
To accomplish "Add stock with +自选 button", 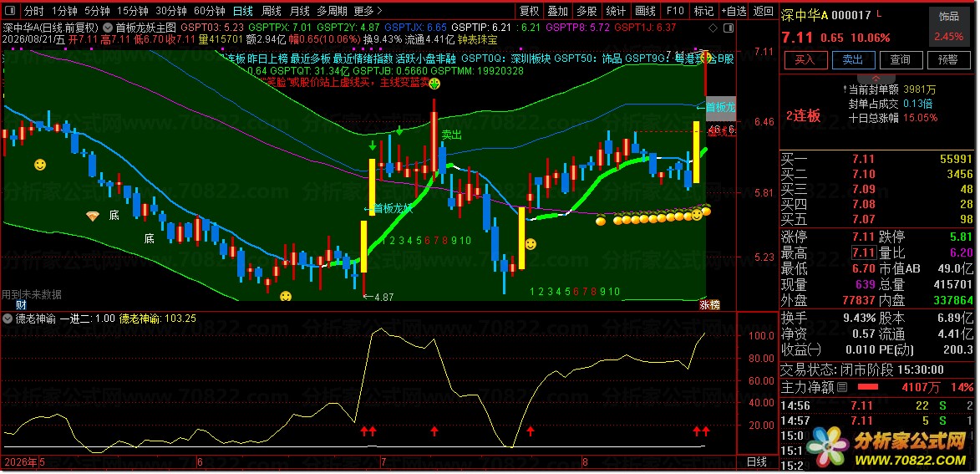I will point(734,11).
